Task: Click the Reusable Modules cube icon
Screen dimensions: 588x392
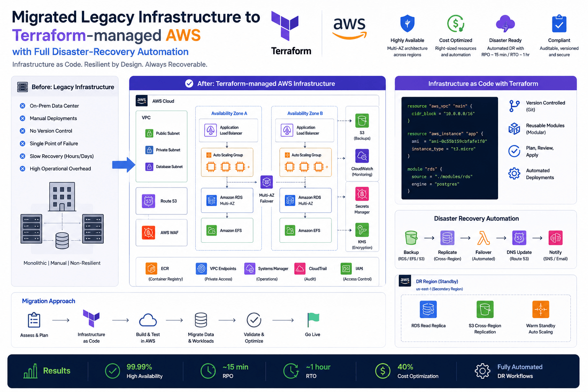Action: (514, 129)
